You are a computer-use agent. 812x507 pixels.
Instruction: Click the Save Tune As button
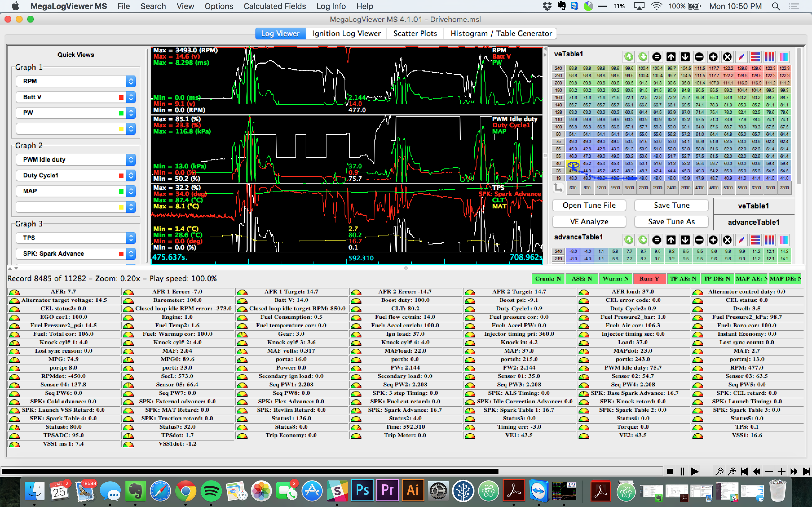coord(671,222)
